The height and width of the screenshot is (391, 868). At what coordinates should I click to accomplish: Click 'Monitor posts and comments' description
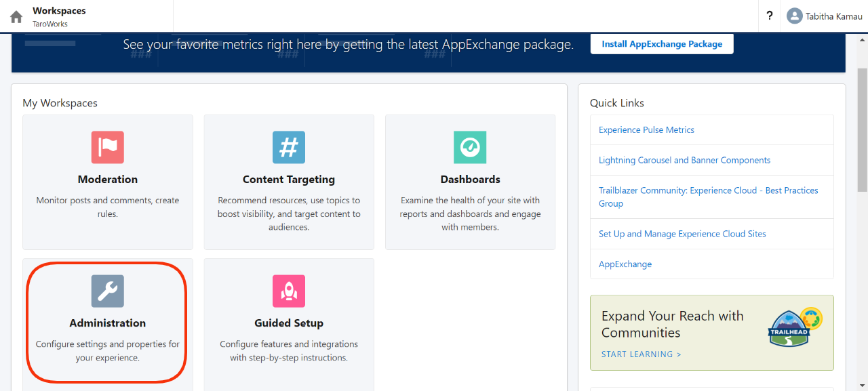tap(108, 207)
